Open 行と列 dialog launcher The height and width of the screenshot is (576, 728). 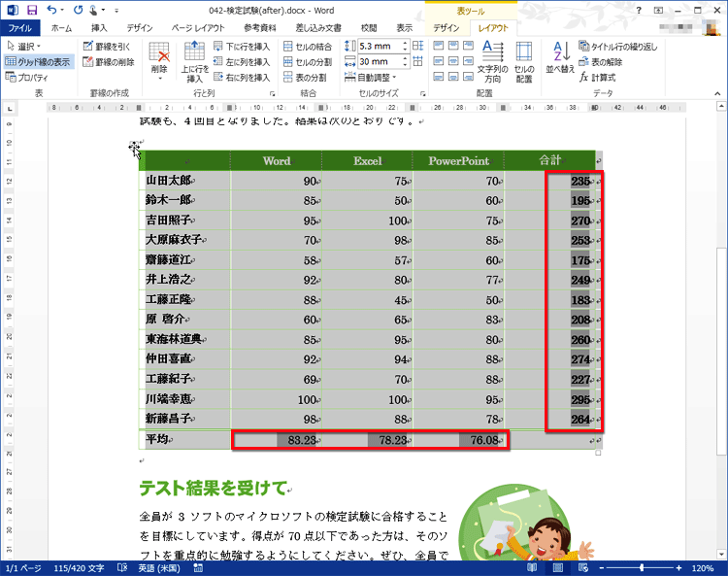coord(273,93)
